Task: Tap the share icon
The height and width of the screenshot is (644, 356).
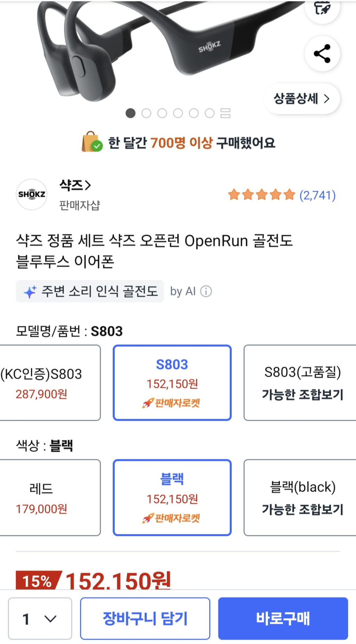Action: [322, 54]
